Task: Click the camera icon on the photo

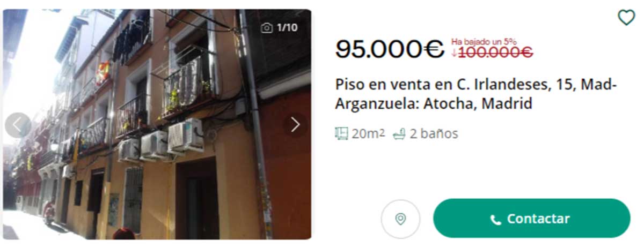Action: (x=267, y=28)
